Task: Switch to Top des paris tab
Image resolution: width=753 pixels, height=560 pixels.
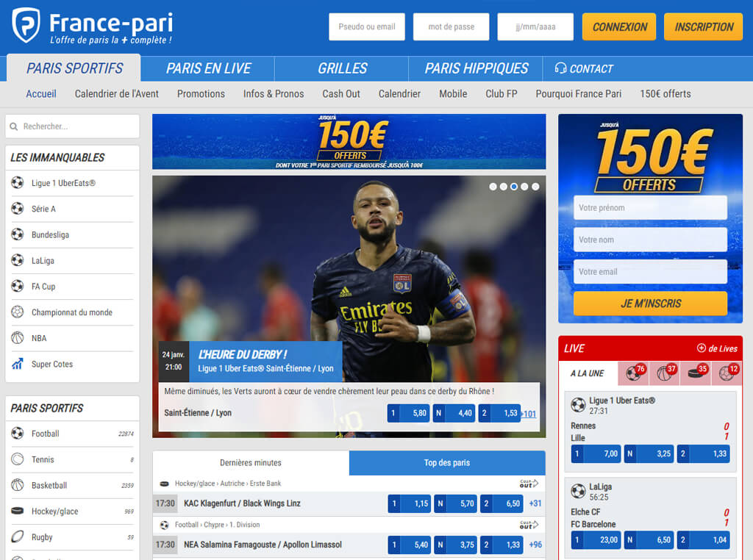Action: coord(447,462)
